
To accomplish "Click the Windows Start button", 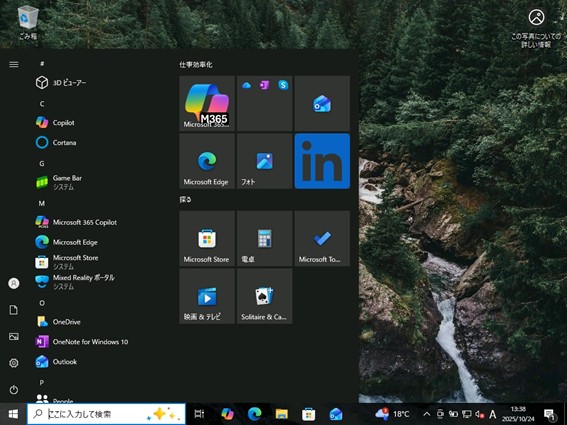I will (x=13, y=414).
